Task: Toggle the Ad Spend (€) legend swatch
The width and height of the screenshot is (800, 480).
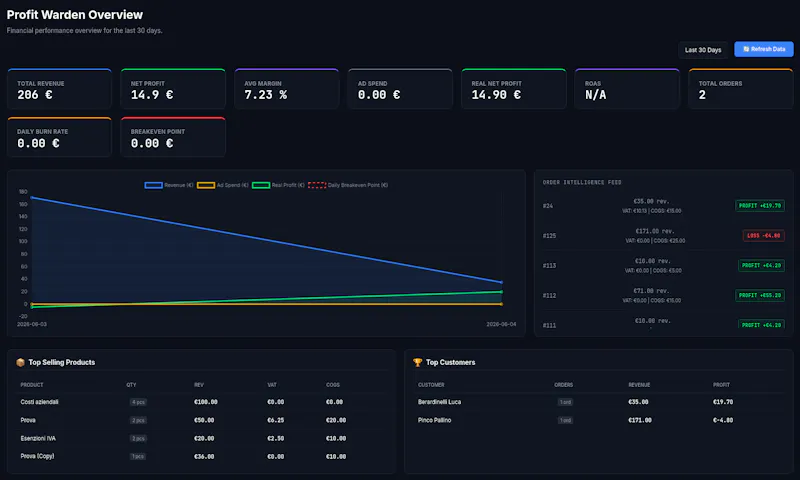Action: [206, 185]
